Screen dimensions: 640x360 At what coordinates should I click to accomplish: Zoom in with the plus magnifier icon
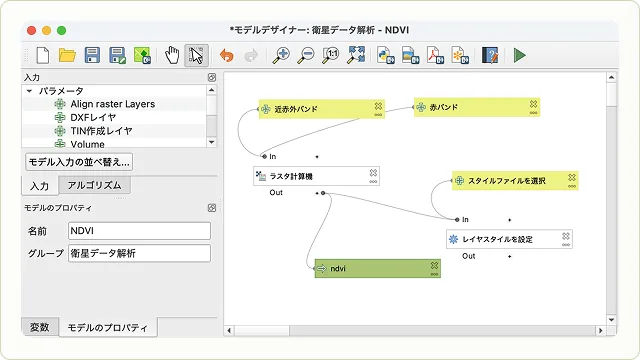pyautogui.click(x=281, y=55)
